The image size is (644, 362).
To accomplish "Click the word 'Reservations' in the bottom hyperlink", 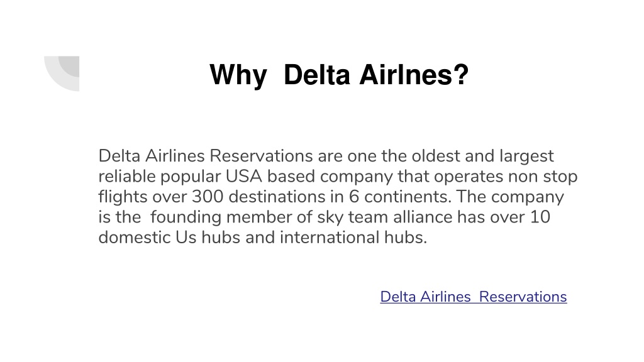I will (523, 297).
